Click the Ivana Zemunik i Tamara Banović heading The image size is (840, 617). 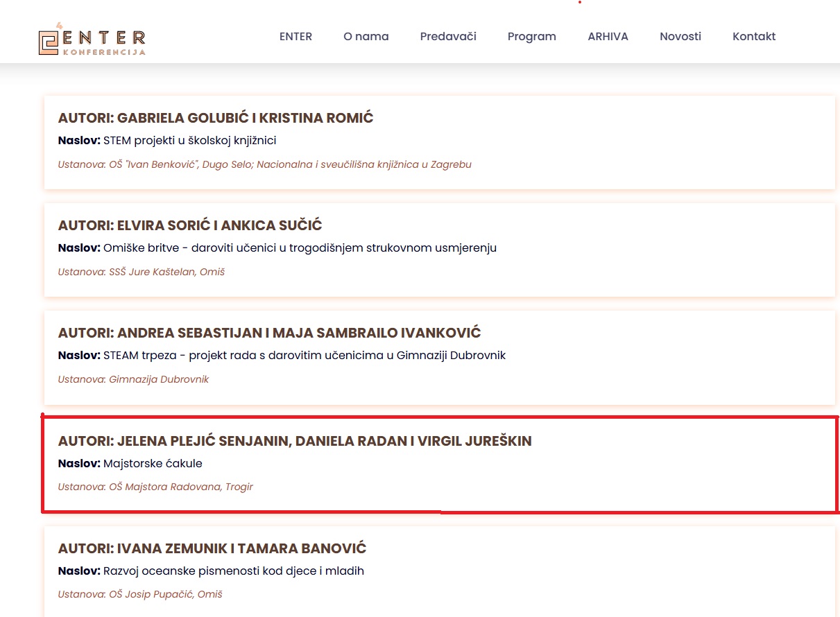pos(212,548)
